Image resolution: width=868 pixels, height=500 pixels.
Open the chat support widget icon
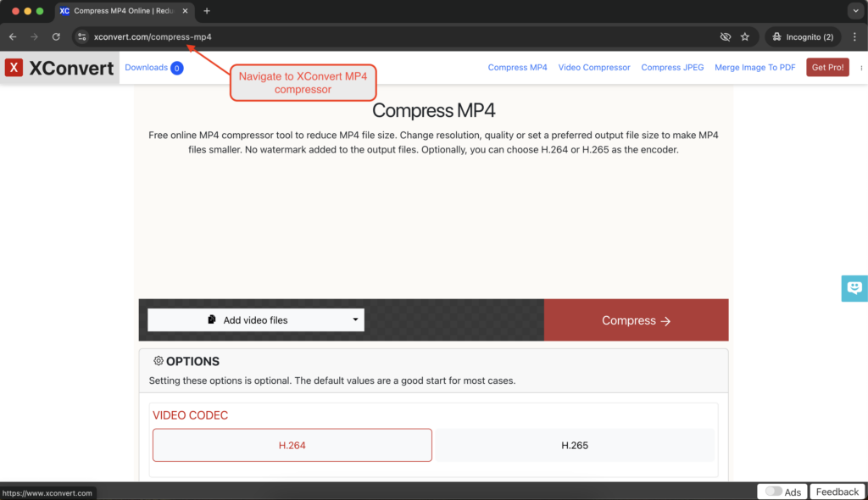pos(854,288)
